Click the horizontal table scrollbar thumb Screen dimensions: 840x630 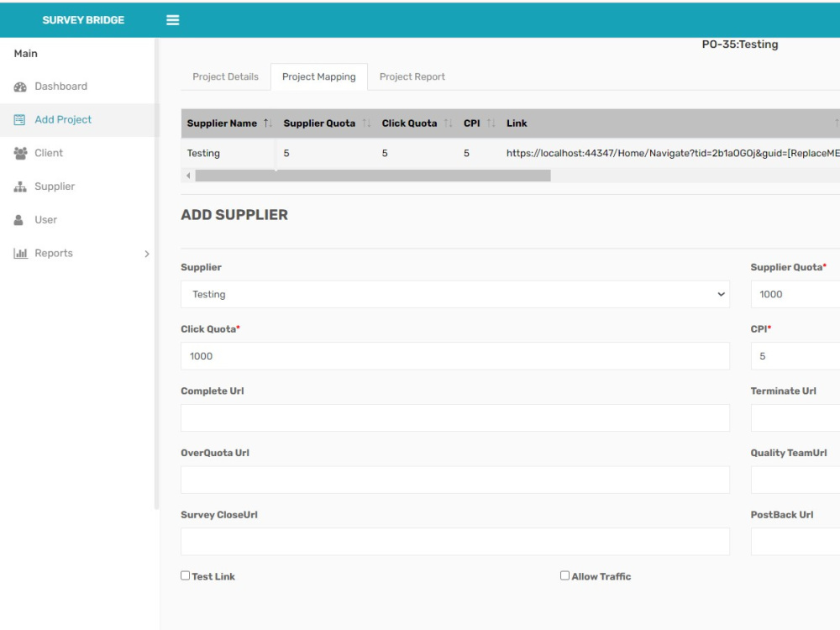373,176
